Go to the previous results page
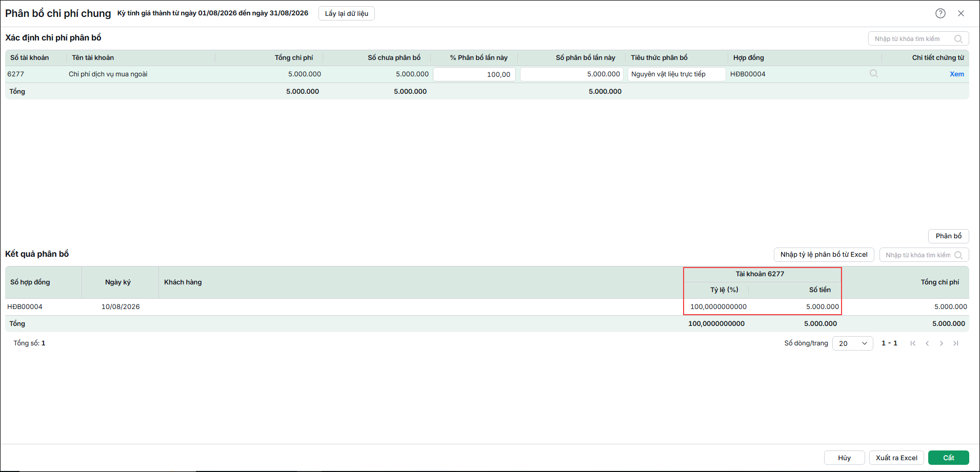The width and height of the screenshot is (980, 472). coord(927,343)
